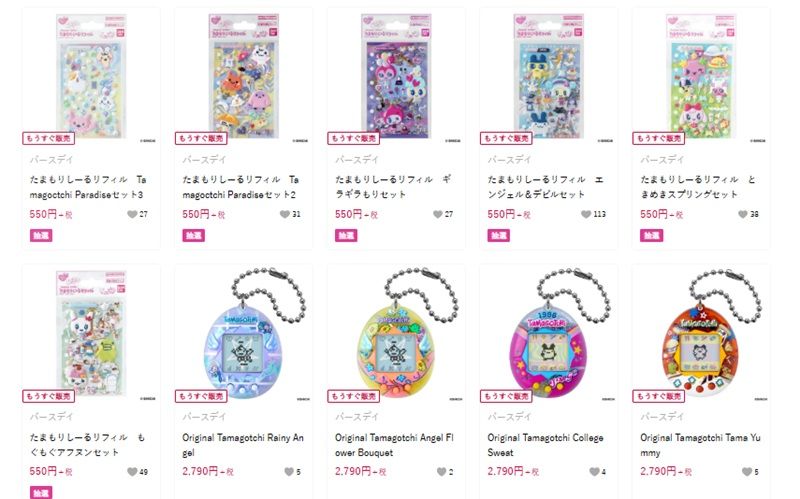Image resolution: width=800 pixels, height=499 pixels.
Task: Click heart icon with 31 likes
Action: click(285, 214)
